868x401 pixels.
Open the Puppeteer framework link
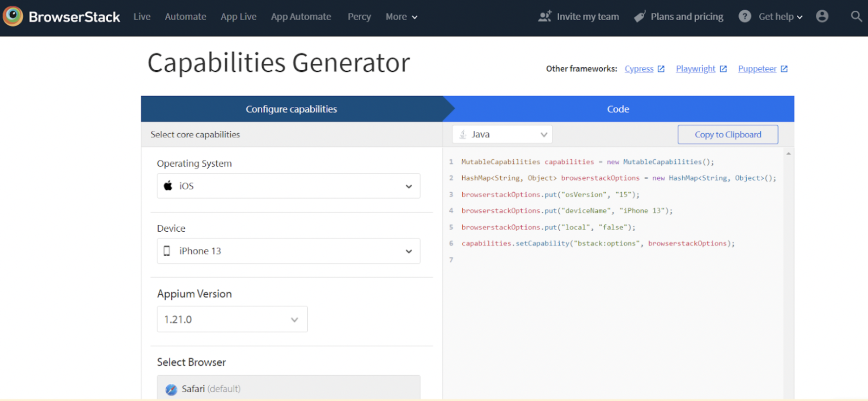pyautogui.click(x=757, y=69)
